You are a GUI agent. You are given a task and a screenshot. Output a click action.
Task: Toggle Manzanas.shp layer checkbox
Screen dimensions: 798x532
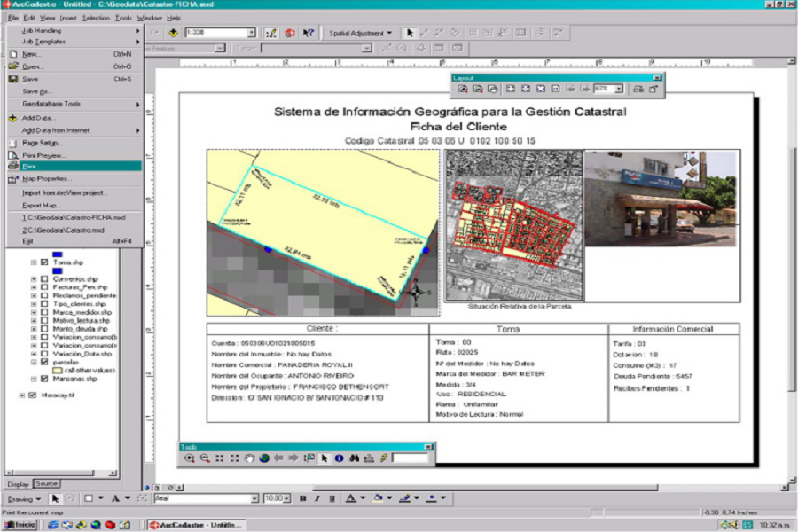(44, 379)
